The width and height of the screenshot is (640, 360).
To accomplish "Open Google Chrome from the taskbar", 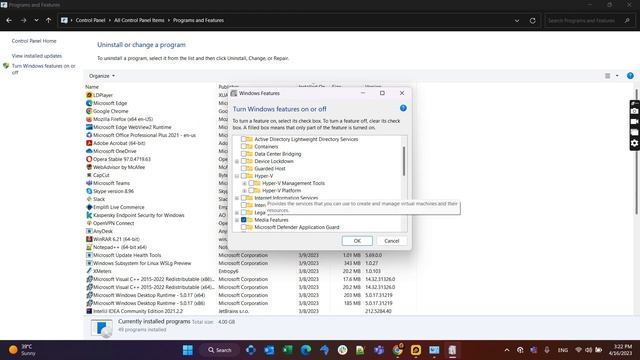I will point(397,350).
